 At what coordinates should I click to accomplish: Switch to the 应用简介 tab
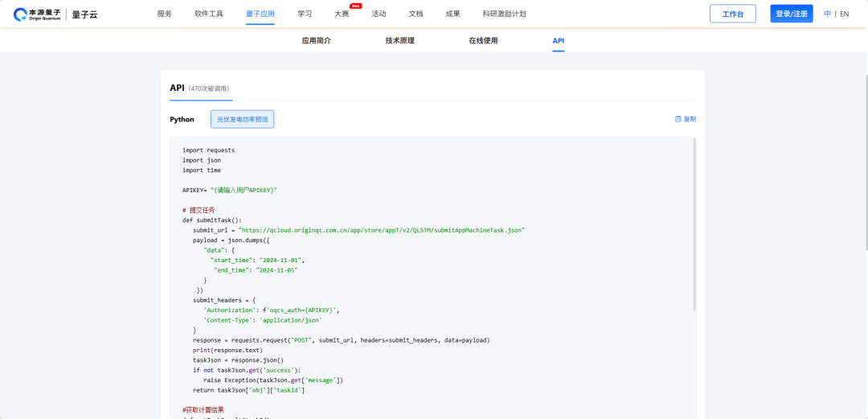point(317,40)
